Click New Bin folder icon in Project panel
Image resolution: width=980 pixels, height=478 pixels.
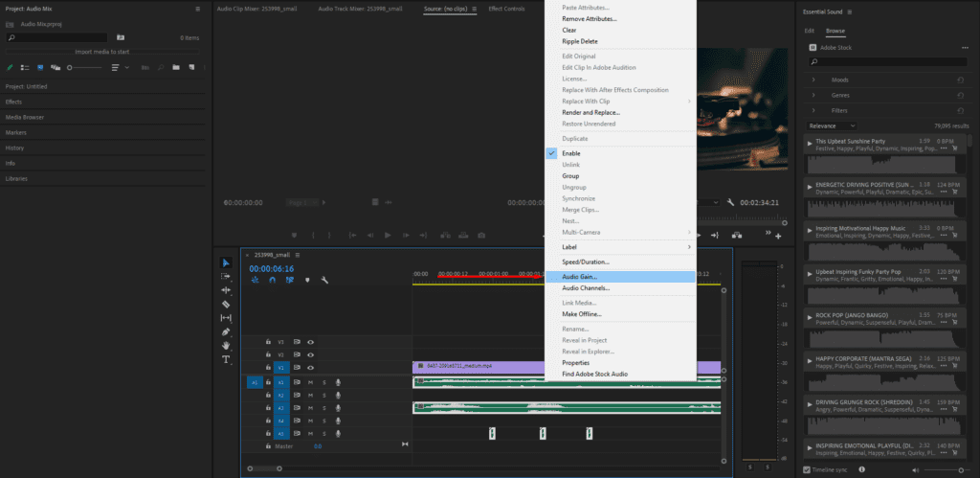tap(176, 67)
